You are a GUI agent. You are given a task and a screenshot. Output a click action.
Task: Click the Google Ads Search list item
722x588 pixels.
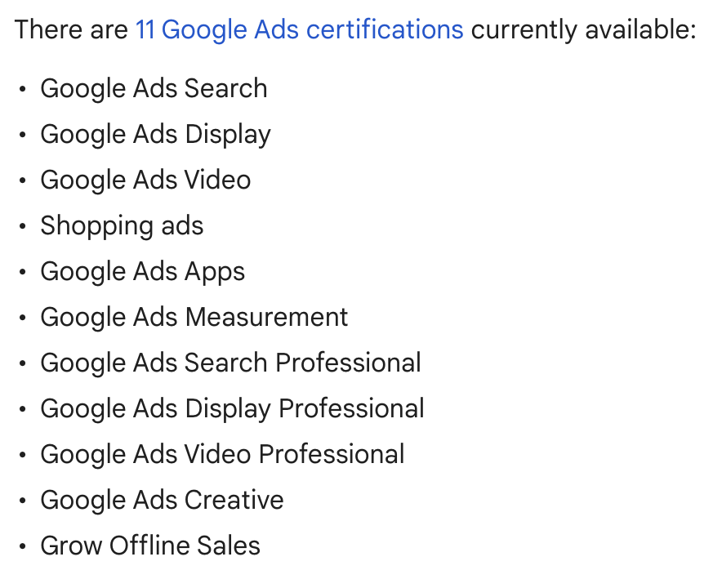(154, 88)
